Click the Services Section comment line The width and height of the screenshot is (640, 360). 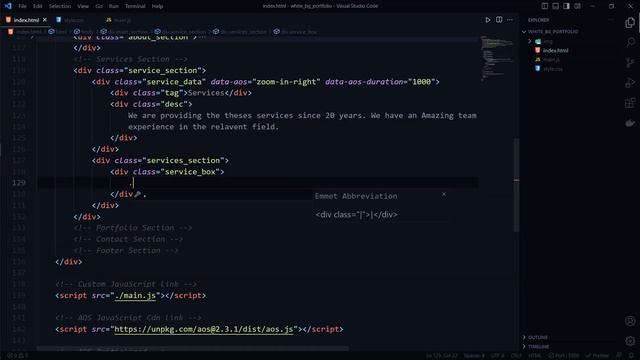click(x=131, y=59)
